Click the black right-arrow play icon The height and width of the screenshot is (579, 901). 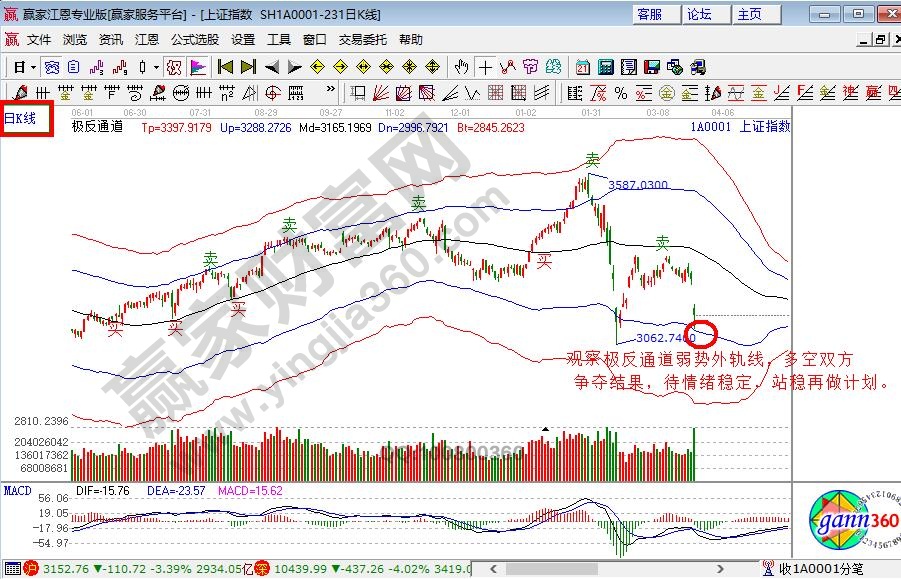click(x=295, y=67)
